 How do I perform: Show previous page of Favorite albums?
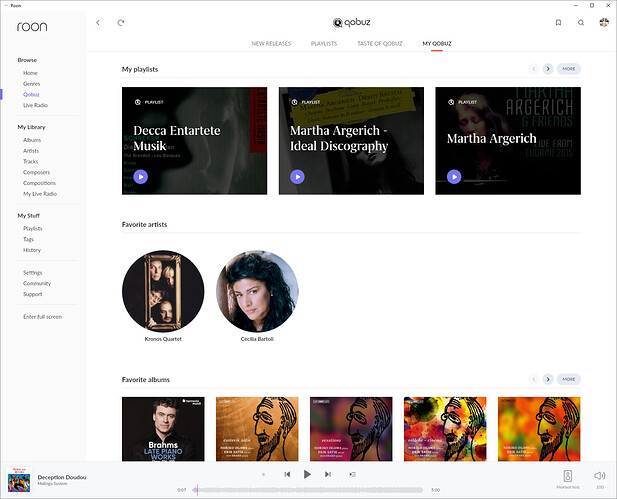pyautogui.click(x=534, y=379)
